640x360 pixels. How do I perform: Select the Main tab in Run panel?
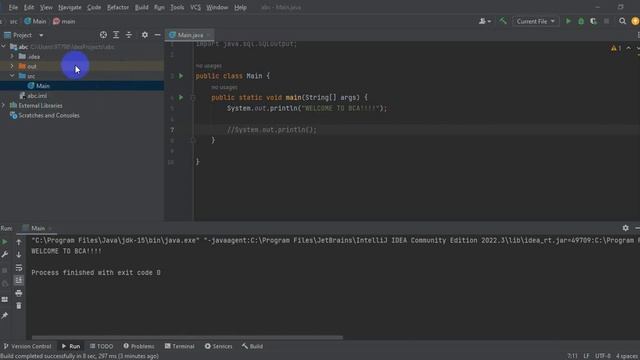tap(38, 228)
